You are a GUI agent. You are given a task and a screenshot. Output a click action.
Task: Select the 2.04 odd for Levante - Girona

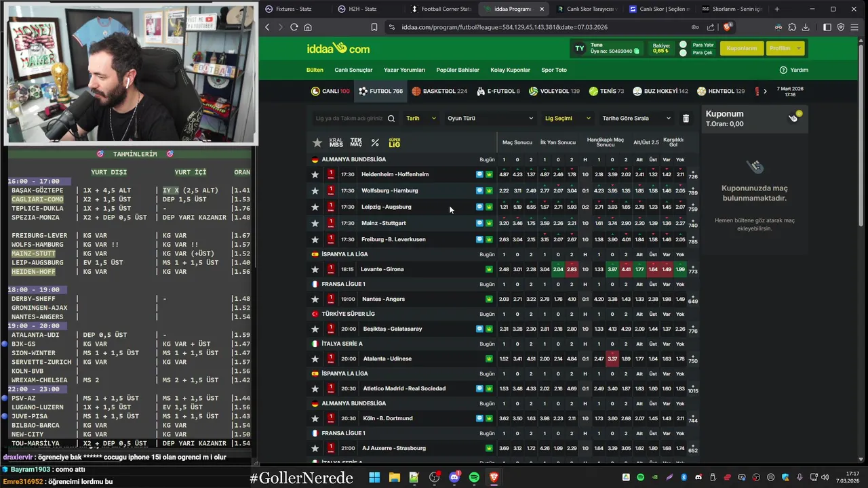click(558, 269)
